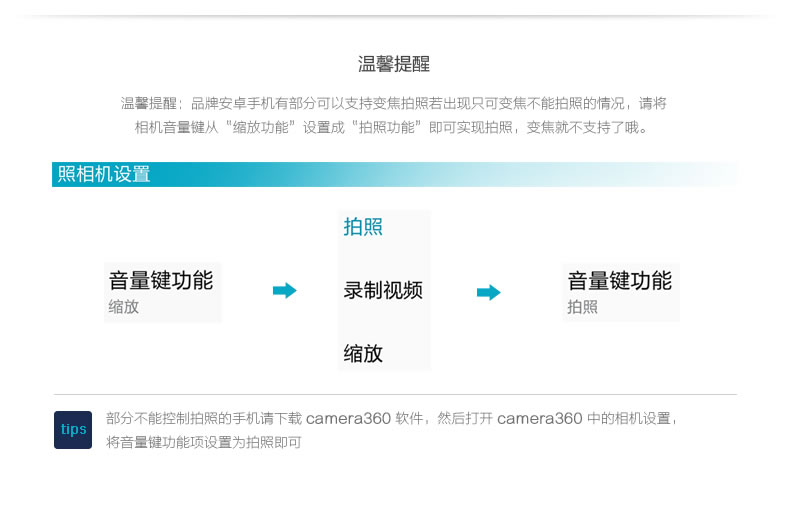790x507 pixels.
Task: Click the 温馨提醒 heading
Action: 394,64
